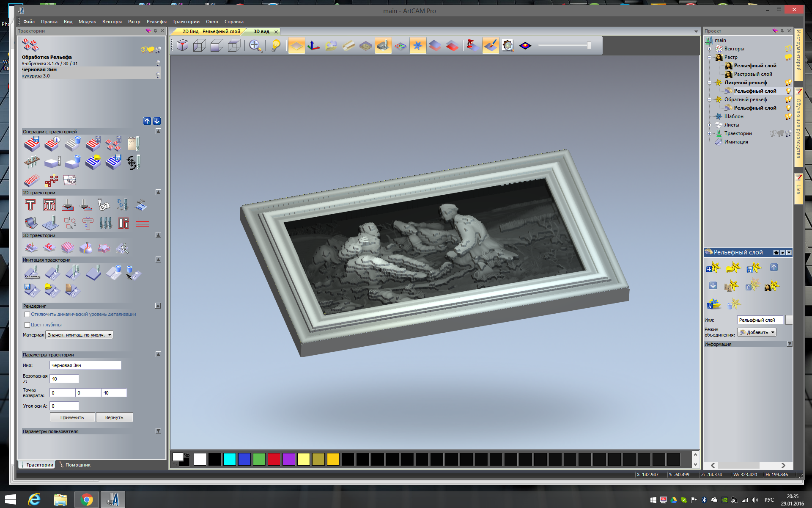The height and width of the screenshot is (508, 812).
Task: Toggle the Цвет глубины checkbox
Action: coord(27,325)
